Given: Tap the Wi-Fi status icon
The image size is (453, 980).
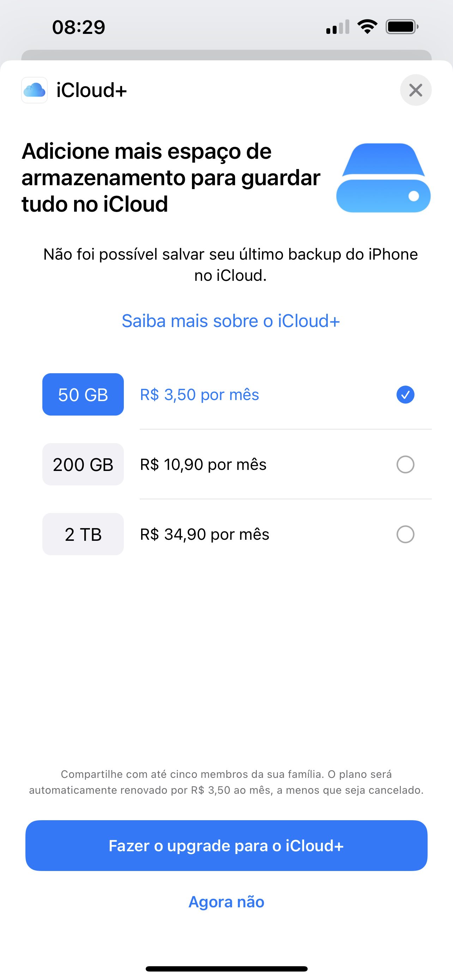Looking at the screenshot, I should click(x=367, y=27).
